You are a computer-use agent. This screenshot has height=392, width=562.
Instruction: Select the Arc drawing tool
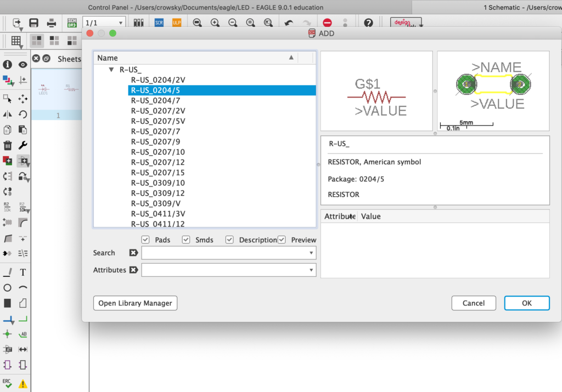(23, 288)
